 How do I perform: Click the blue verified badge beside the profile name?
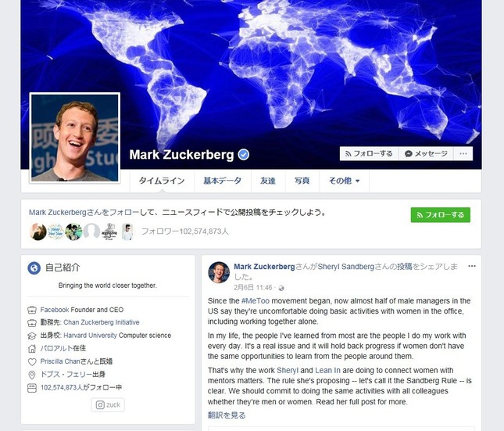(x=243, y=155)
